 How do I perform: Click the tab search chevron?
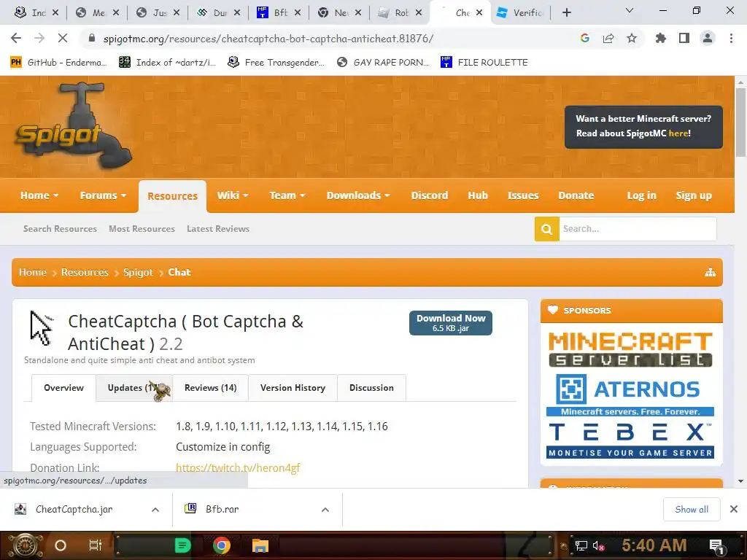[x=630, y=11]
